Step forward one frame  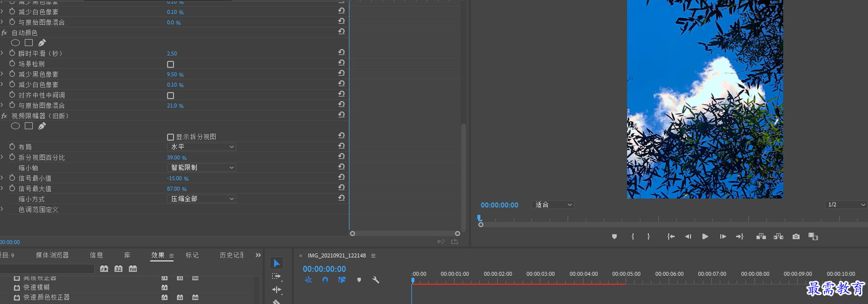coord(723,237)
